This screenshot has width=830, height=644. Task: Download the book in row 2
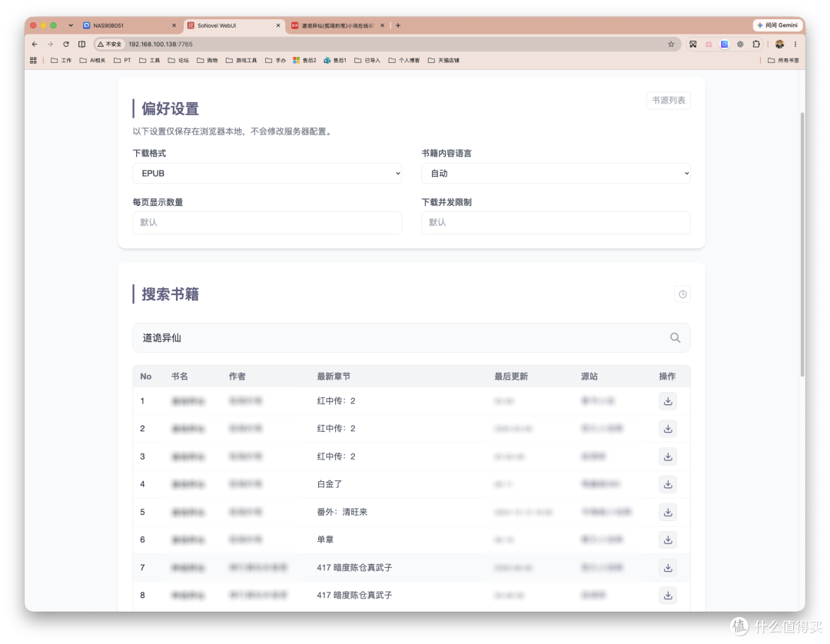pyautogui.click(x=668, y=429)
